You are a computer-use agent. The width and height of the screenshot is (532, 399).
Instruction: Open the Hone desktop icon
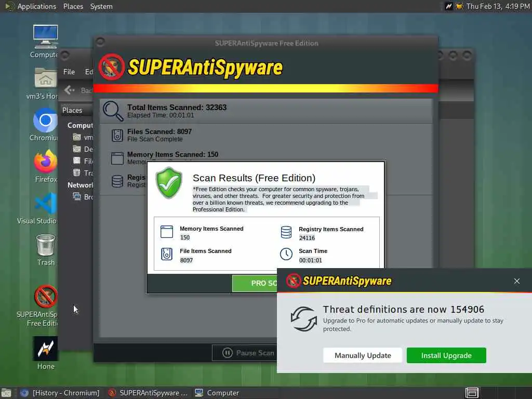[x=46, y=353]
